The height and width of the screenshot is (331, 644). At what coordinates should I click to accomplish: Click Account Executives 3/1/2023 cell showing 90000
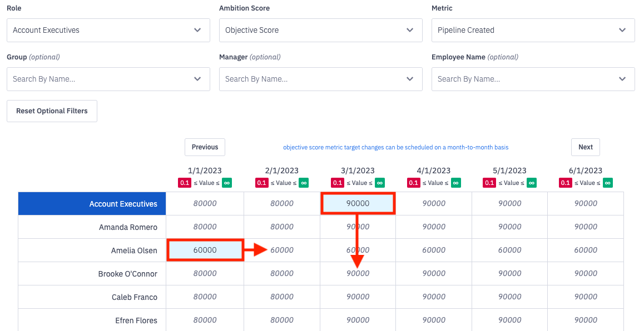coord(358,203)
